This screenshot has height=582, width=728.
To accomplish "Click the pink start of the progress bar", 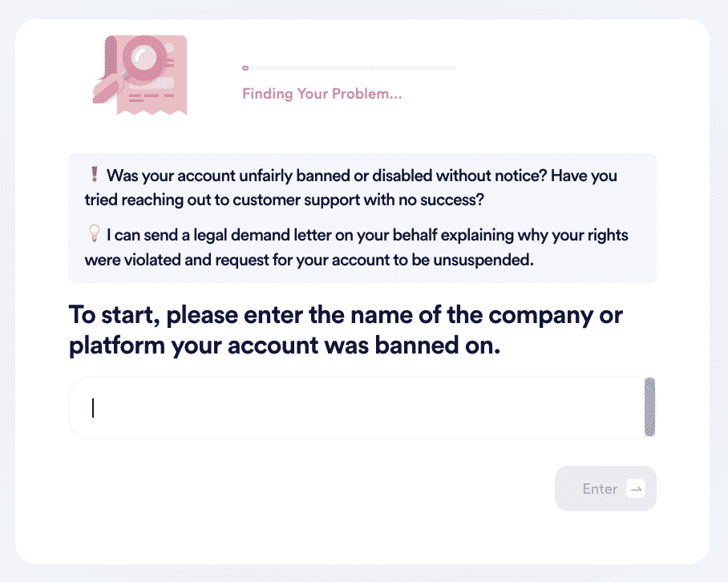I will point(245,68).
